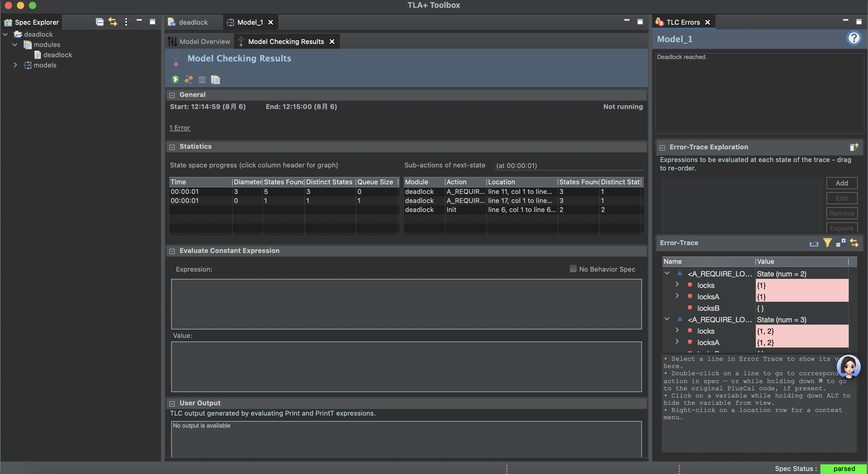The height and width of the screenshot is (474, 868).
Task: Click the Remove expression button
Action: (841, 214)
